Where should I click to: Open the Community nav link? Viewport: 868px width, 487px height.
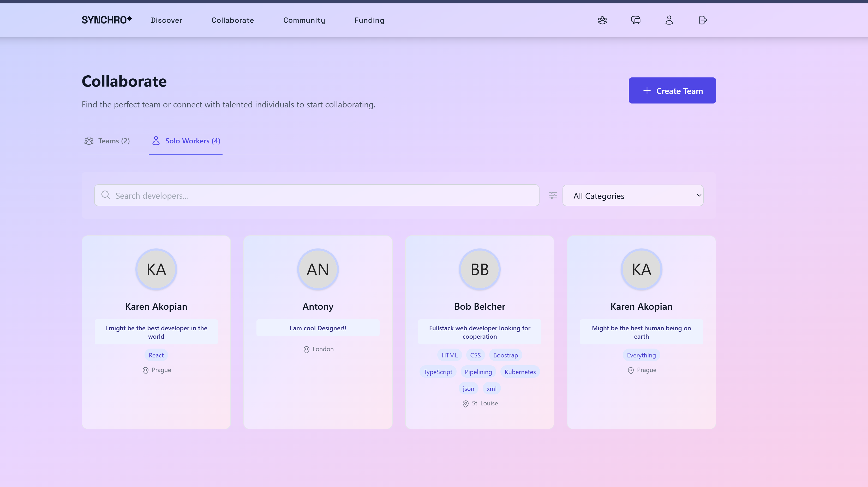(304, 20)
